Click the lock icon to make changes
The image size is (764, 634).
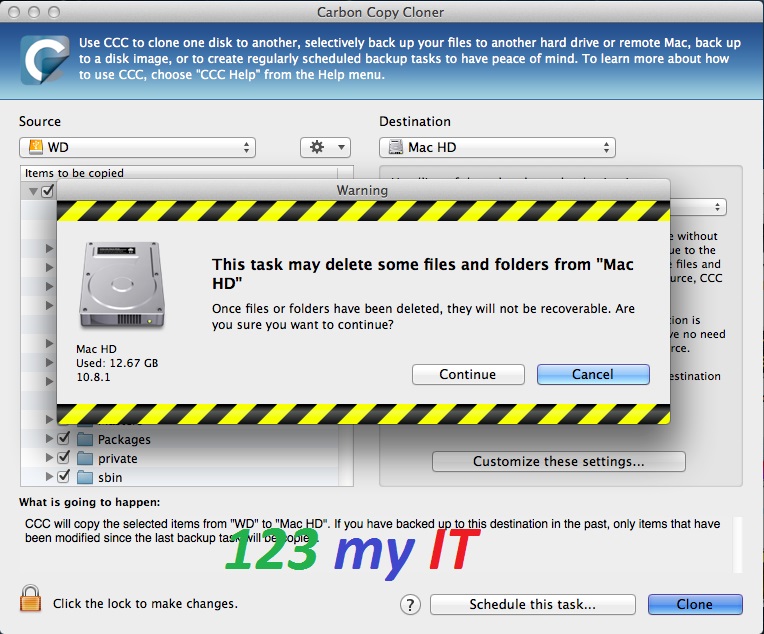point(30,598)
